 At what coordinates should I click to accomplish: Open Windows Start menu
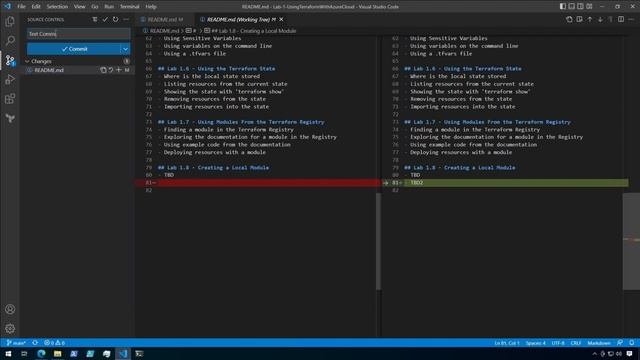click(8, 353)
